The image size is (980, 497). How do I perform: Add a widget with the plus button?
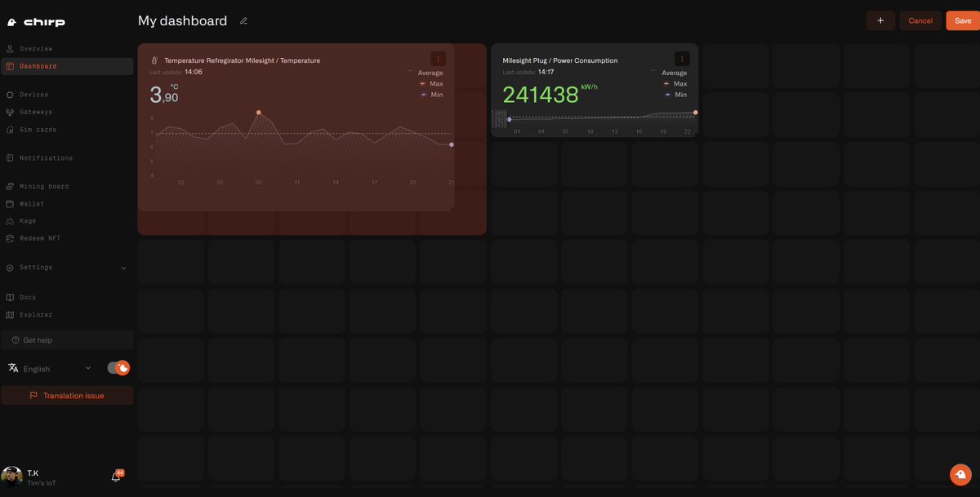[x=880, y=20]
